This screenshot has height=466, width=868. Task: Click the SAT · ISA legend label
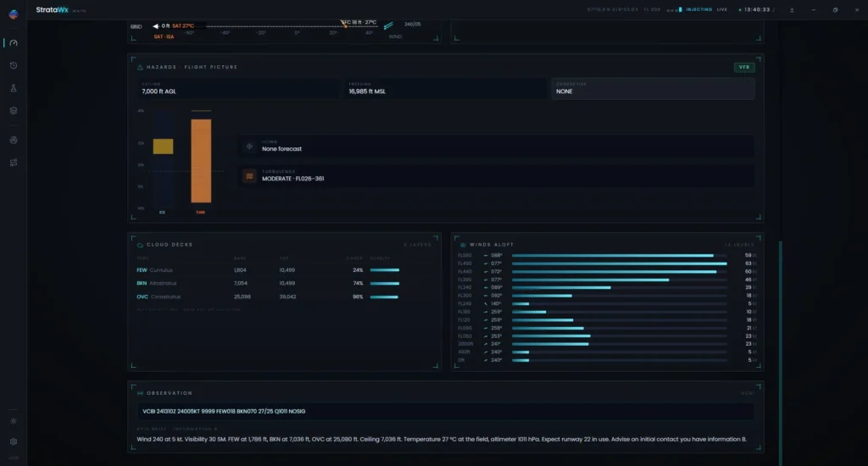pyautogui.click(x=164, y=36)
